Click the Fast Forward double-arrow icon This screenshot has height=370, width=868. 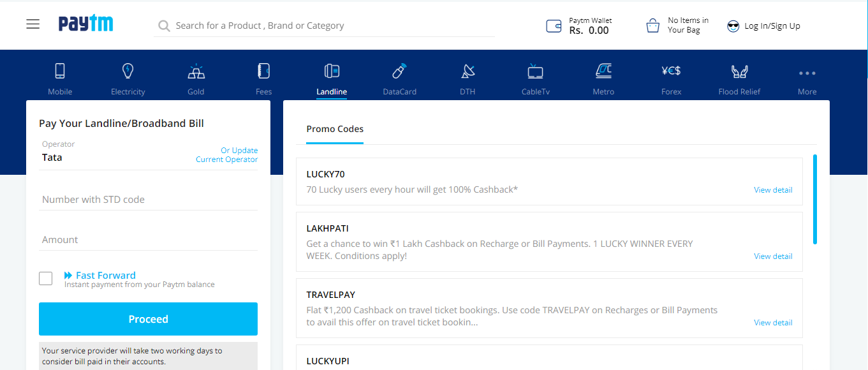68,276
